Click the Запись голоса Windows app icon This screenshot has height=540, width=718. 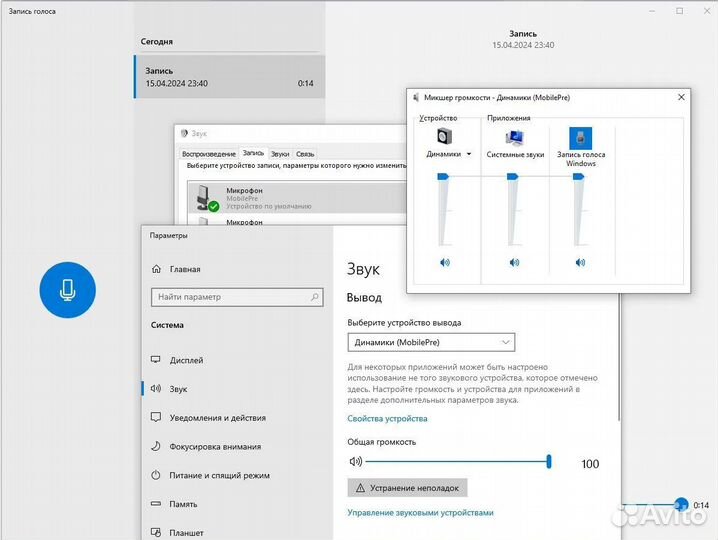click(580, 137)
